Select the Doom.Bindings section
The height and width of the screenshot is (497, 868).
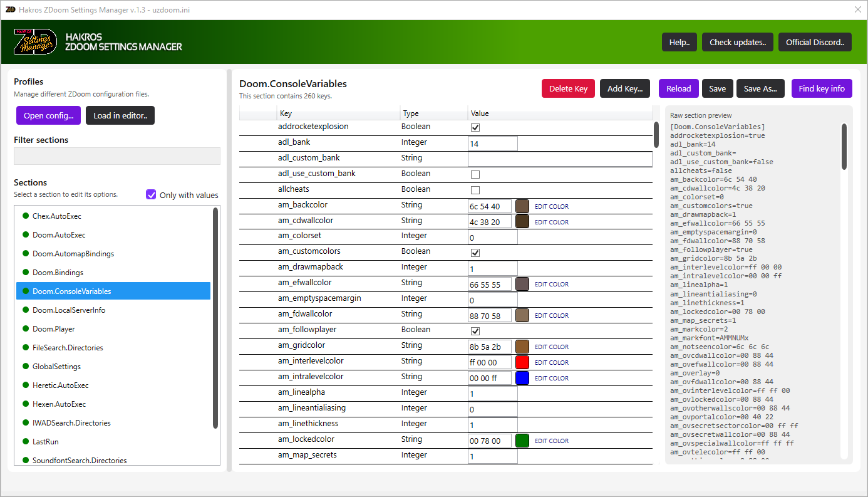coord(113,273)
